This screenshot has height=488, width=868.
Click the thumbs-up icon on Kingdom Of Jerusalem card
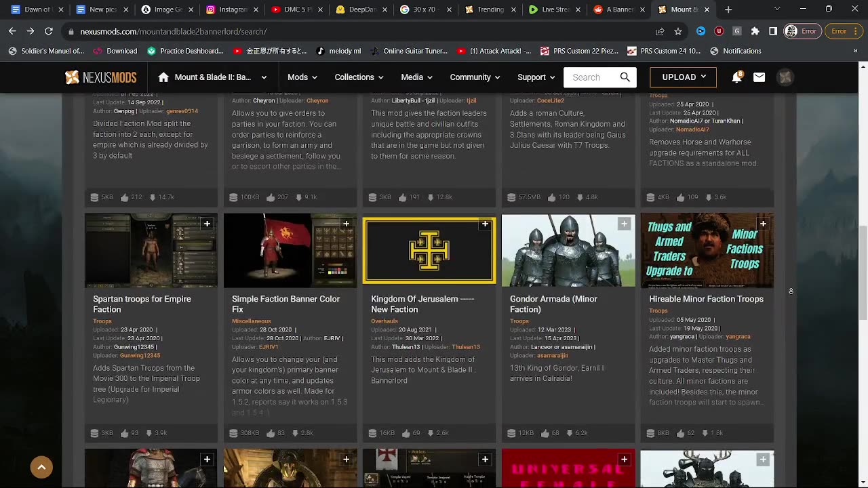coord(406,433)
